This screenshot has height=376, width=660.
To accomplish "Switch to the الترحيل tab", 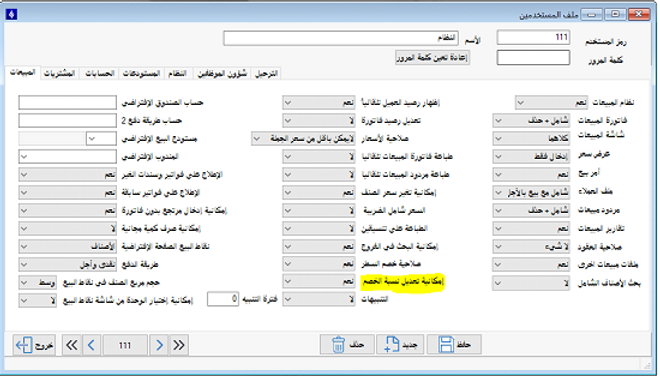I will click(x=266, y=74).
